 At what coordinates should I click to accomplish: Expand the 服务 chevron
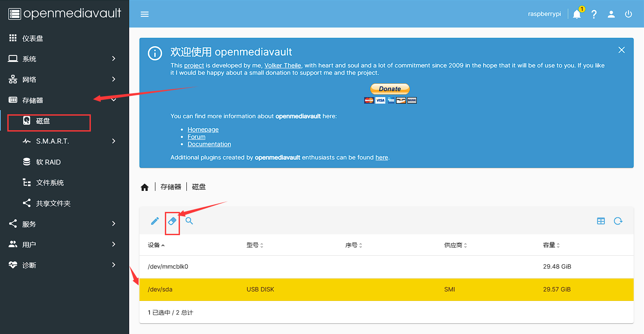[x=114, y=224]
